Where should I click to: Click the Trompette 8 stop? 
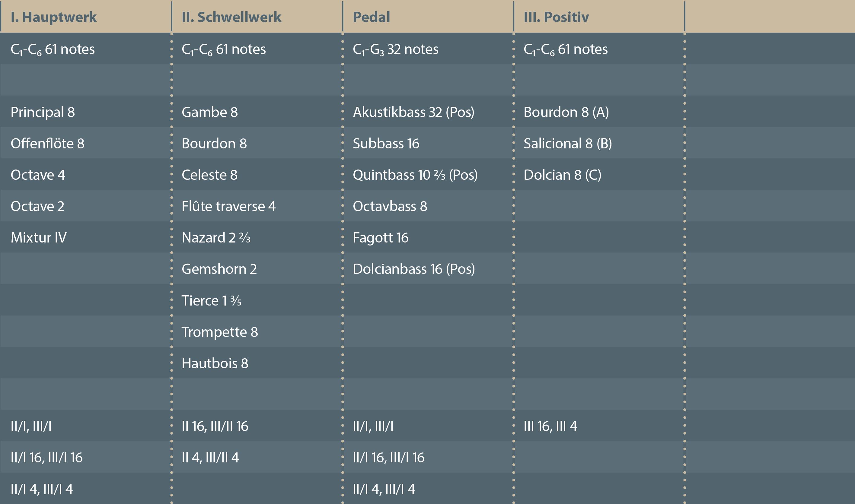click(x=219, y=332)
